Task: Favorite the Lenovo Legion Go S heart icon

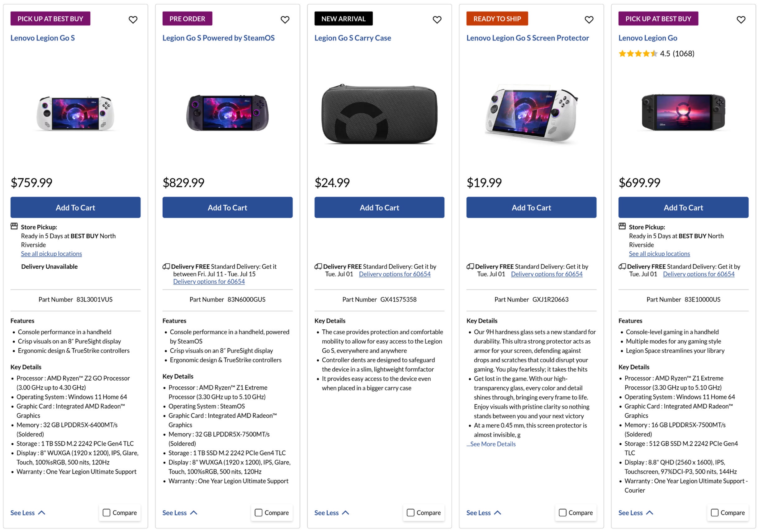Action: [133, 20]
